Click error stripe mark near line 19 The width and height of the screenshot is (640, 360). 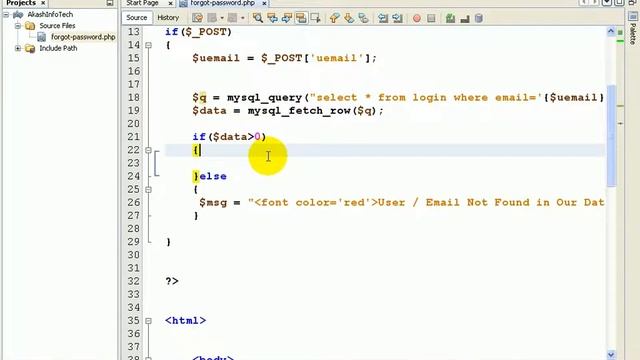click(x=620, y=106)
